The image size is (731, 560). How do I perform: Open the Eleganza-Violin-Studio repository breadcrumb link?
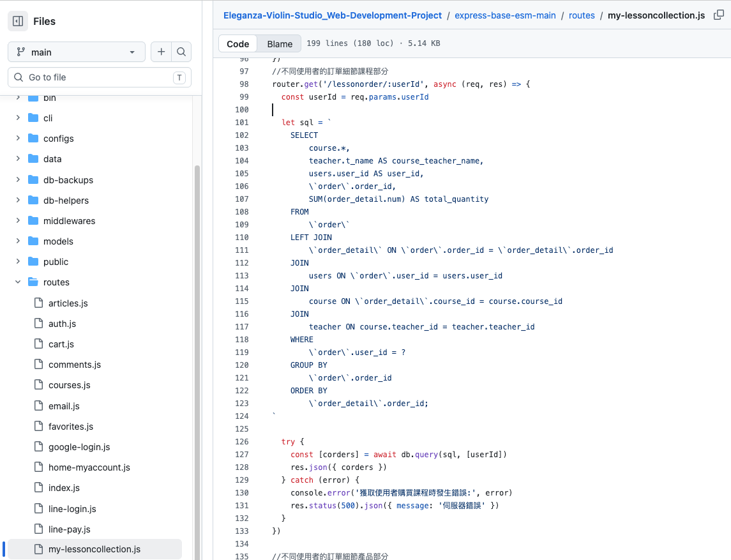click(333, 15)
